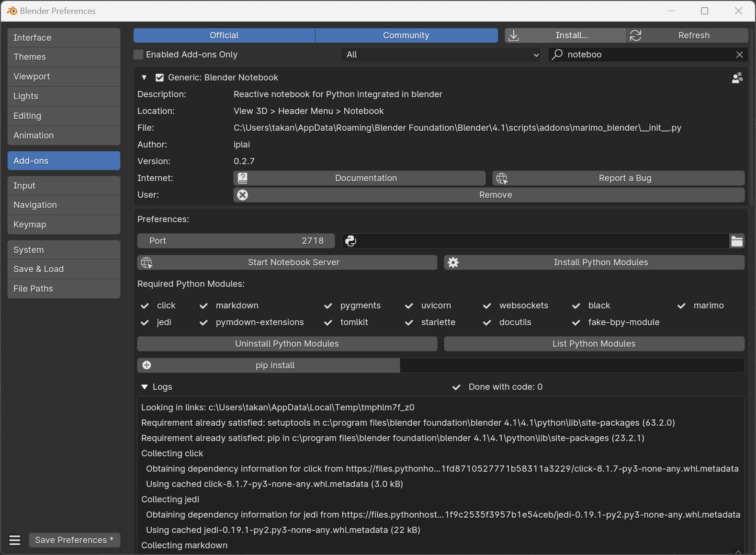Screen dimensions: 756x555
Task: Click the checkmark next to black module
Action: point(576,306)
